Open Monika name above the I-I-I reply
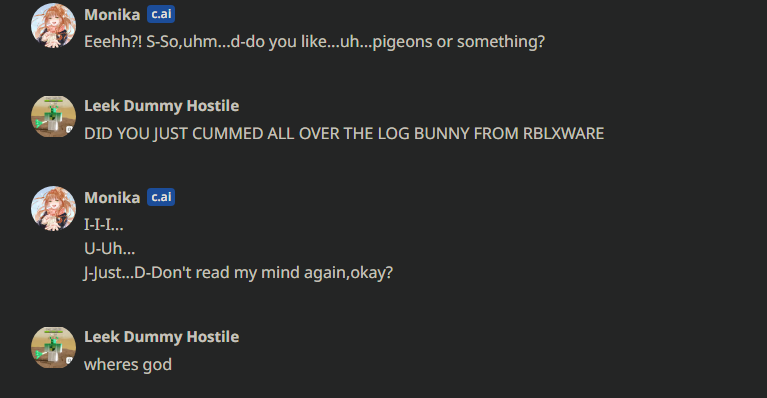767x398 pixels. (x=112, y=198)
